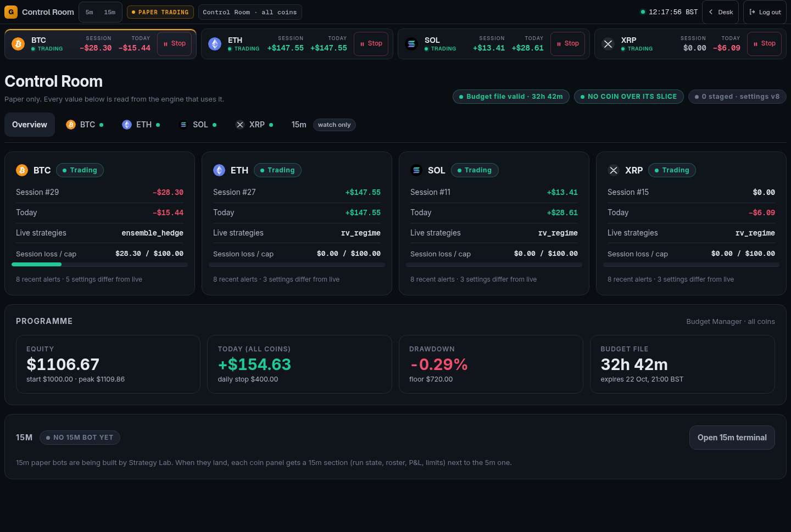Viewport: 791px width, 532px height.
Task: Click the NO COIN OVER ITS SLICE pill
Action: (629, 97)
